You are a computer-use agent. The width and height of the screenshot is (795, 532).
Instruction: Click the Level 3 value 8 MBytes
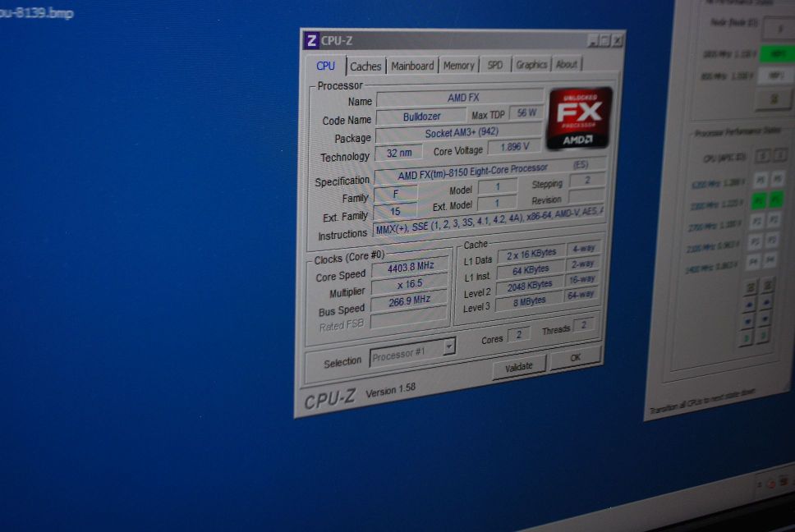click(529, 301)
